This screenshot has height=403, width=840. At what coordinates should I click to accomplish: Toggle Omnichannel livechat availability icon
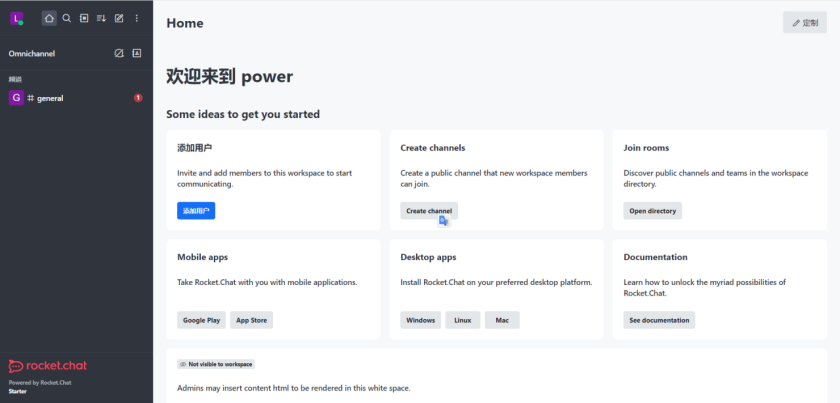coord(119,53)
